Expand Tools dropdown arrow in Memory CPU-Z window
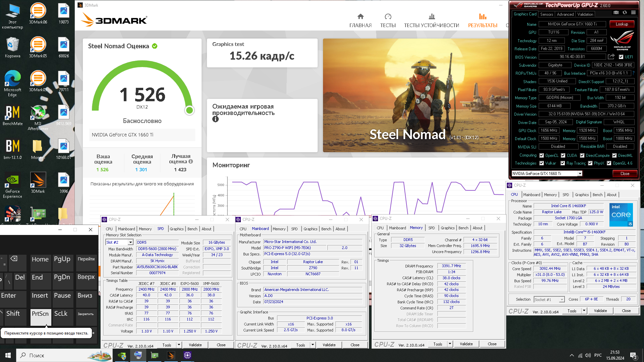The height and width of the screenshot is (362, 644). click(450, 344)
